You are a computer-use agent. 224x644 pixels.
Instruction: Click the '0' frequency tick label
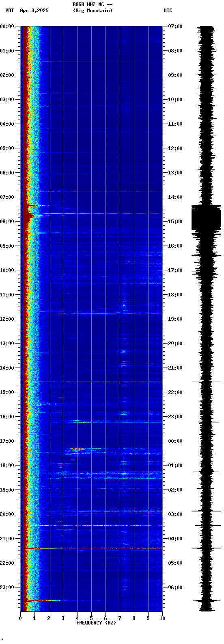(20, 618)
